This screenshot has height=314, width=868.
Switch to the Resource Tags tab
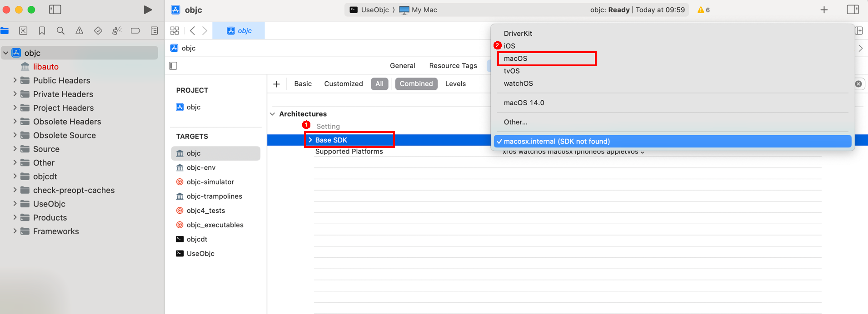tap(453, 66)
